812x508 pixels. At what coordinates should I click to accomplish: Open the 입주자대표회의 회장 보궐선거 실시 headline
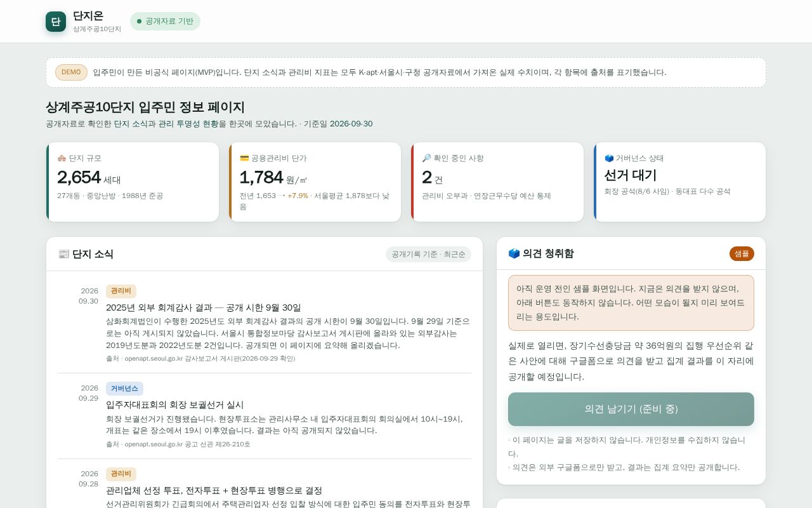click(x=175, y=404)
